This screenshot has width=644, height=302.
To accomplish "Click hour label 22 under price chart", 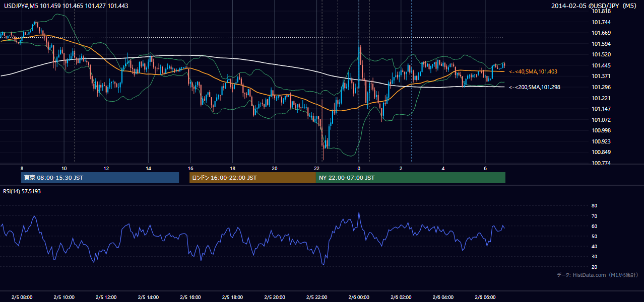I will (x=316, y=168).
